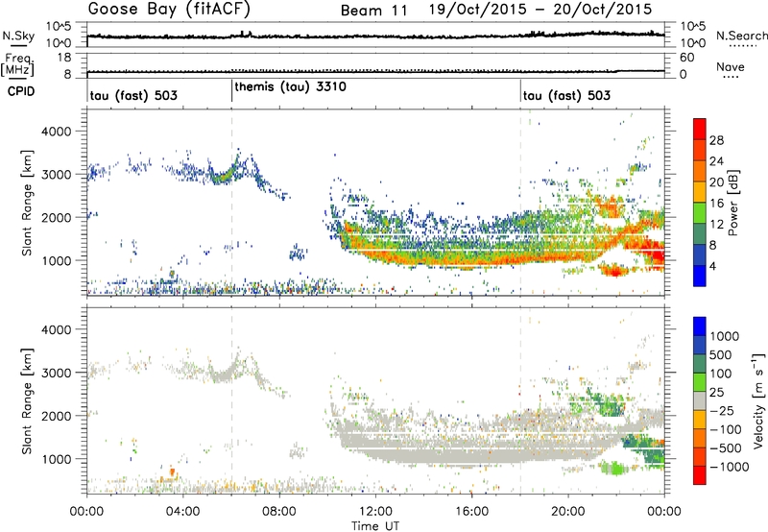This screenshot has height=532, width=768.
Task: Click the "N.Sky" legend label
Action: point(18,36)
